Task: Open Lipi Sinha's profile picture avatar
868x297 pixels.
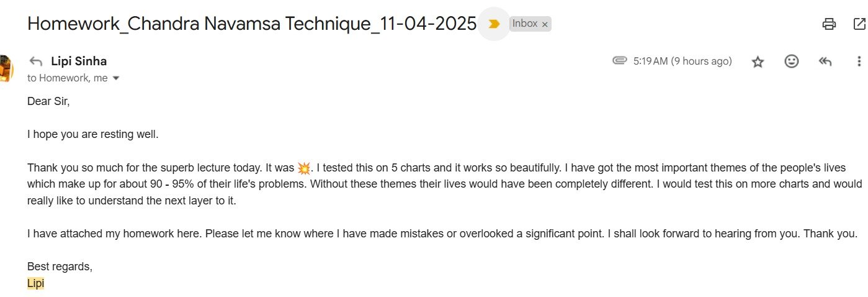Action: click(x=6, y=68)
